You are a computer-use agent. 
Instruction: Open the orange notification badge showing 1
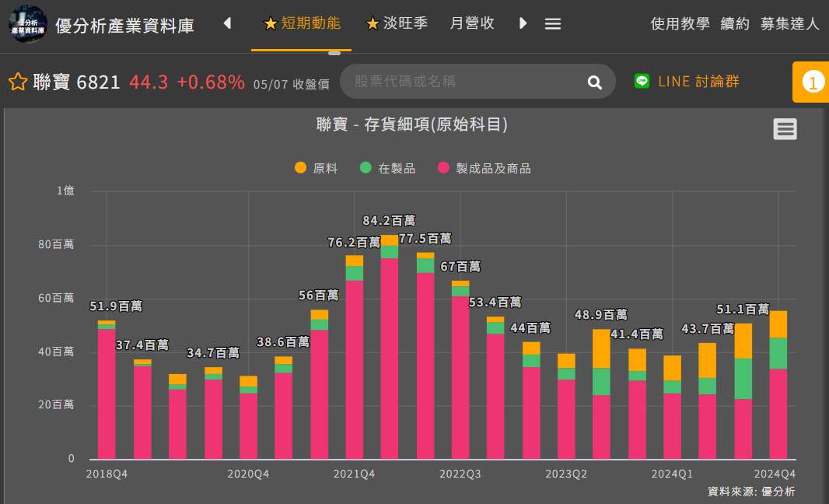(813, 82)
